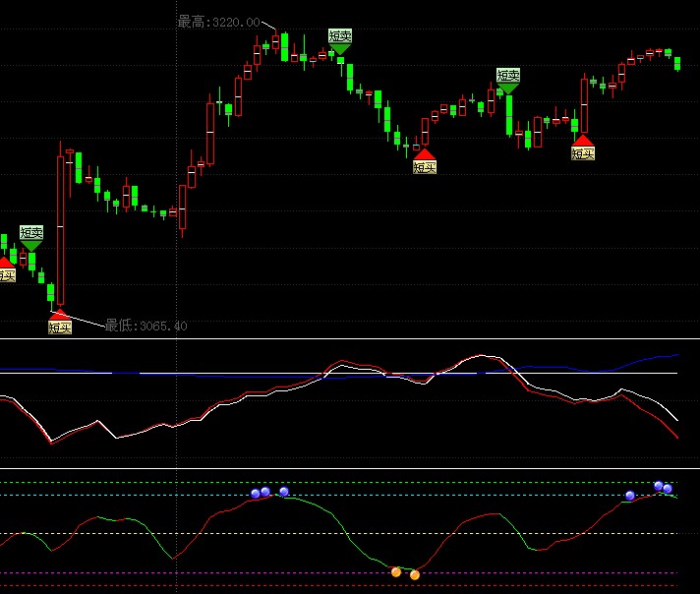Viewport: 700px width, 594px height.
Task: Select the leftmost blue dot on oscillator
Action: pos(256,494)
